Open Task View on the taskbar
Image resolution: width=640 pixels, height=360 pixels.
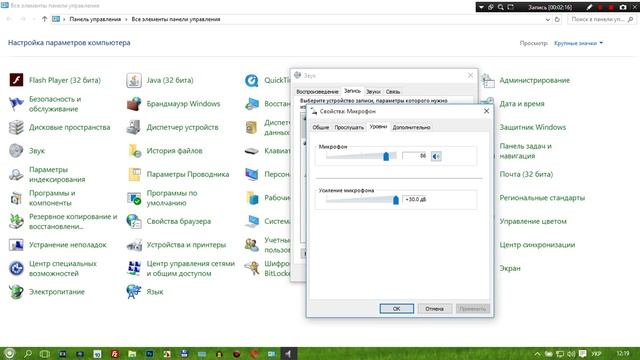(x=45, y=353)
